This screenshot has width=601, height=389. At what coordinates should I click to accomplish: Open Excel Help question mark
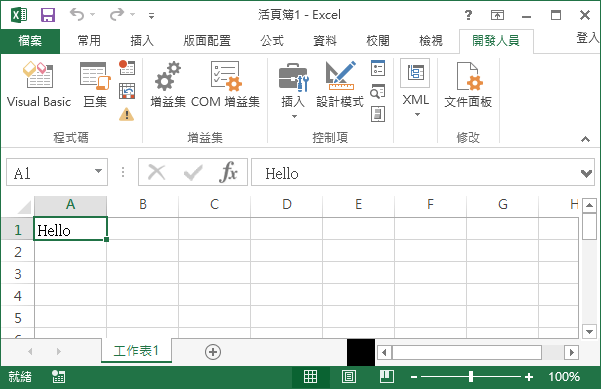[x=468, y=15]
